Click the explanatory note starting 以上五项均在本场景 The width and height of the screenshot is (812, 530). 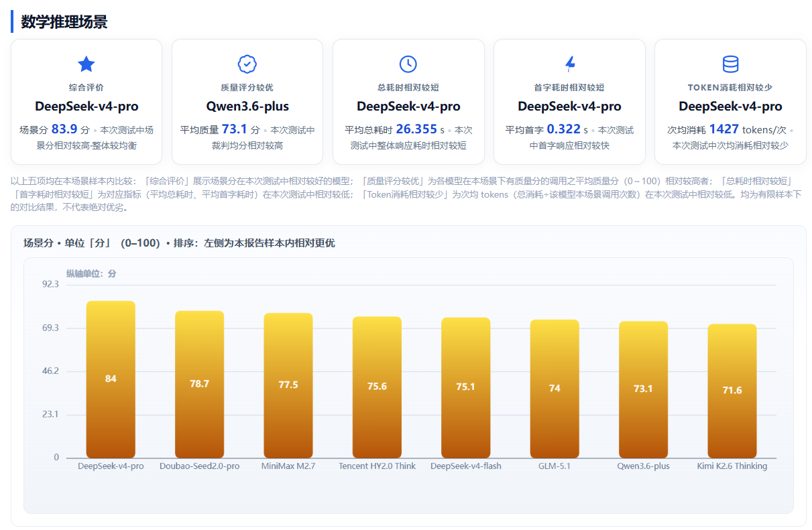point(406,194)
